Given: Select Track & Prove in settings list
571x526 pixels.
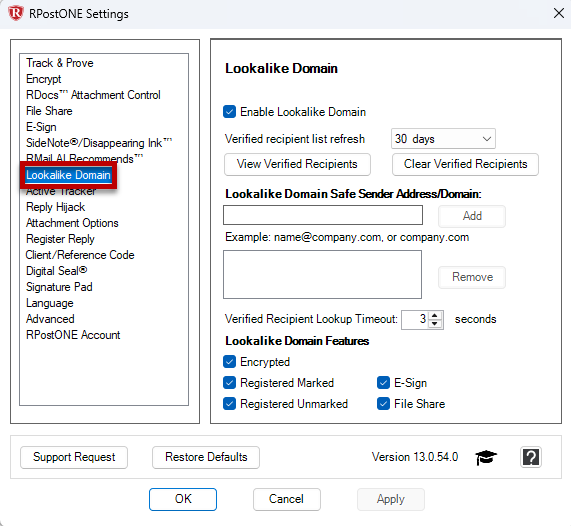Looking at the screenshot, I should point(60,63).
